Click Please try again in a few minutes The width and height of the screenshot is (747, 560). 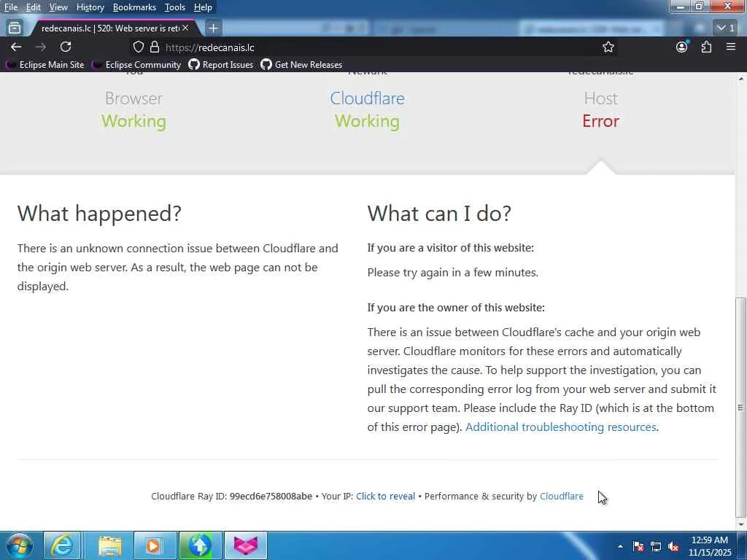coord(452,273)
